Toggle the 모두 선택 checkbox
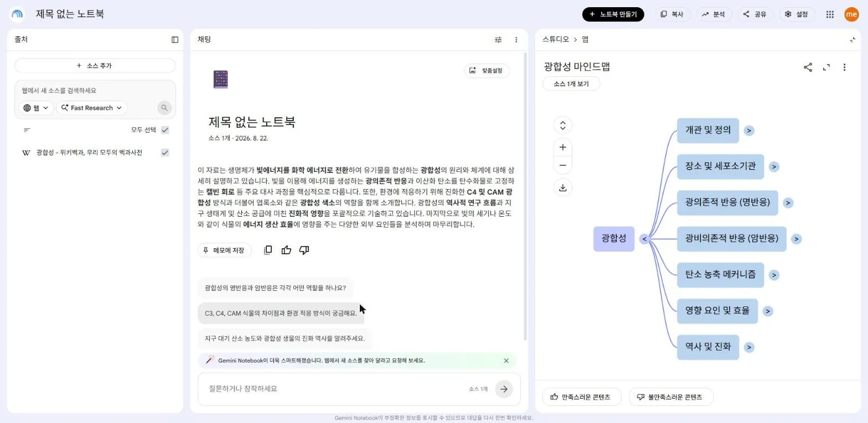The width and height of the screenshot is (868, 423). tap(165, 130)
